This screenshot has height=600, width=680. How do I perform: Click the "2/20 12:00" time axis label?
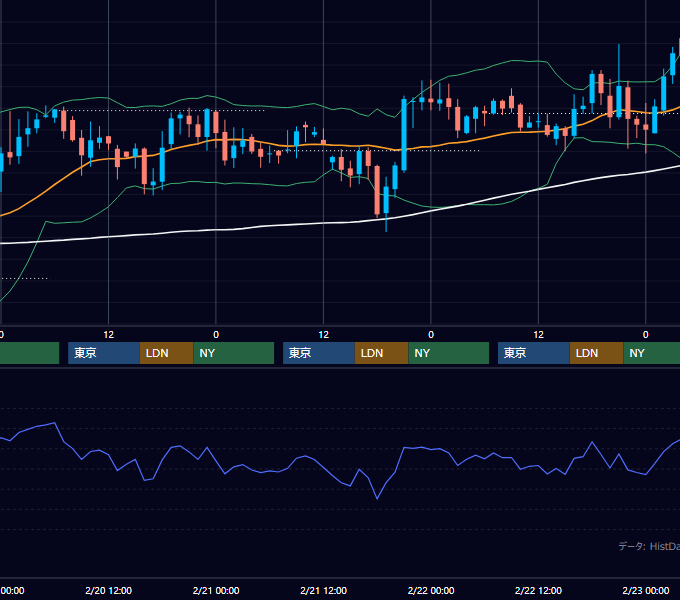[108, 590]
